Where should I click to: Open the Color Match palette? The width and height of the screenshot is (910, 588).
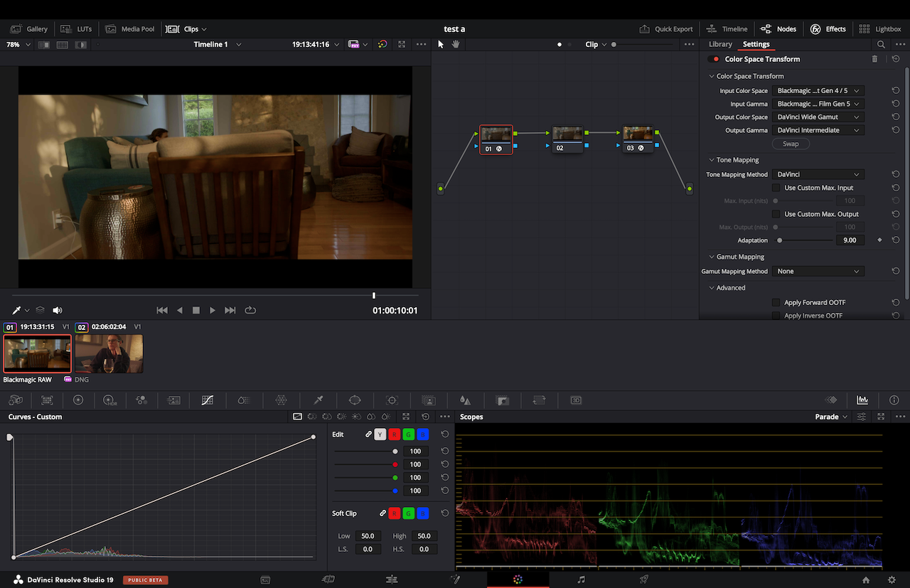coord(47,400)
